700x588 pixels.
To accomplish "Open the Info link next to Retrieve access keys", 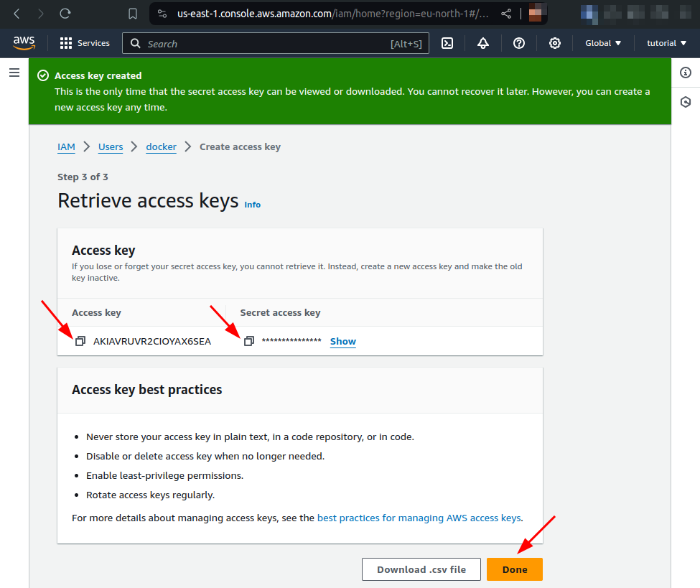I will pyautogui.click(x=252, y=205).
